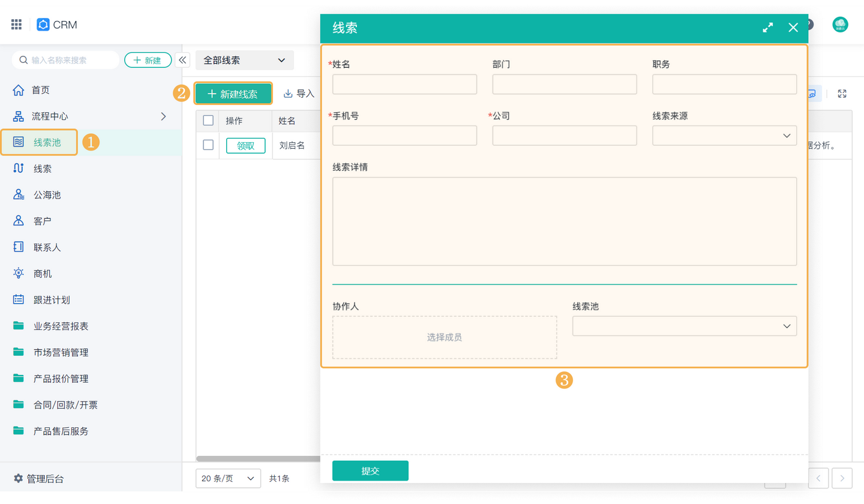Click the 市场营销管理 folder icon

[x=19, y=352]
